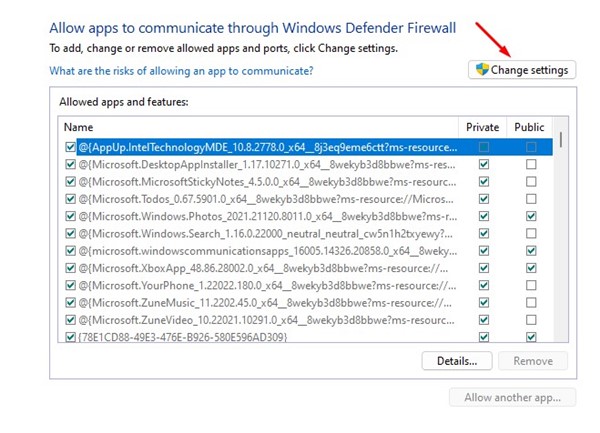The height and width of the screenshot is (433, 600).
Task: Click the Private column header
Action: click(x=483, y=127)
